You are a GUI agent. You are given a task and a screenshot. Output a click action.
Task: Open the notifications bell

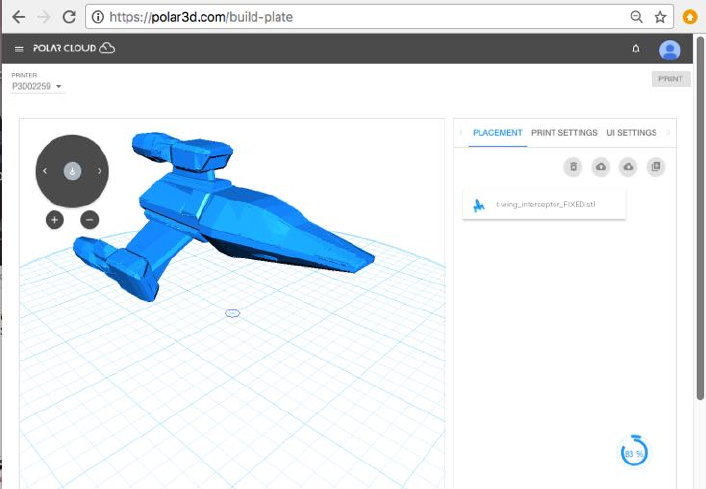point(636,49)
